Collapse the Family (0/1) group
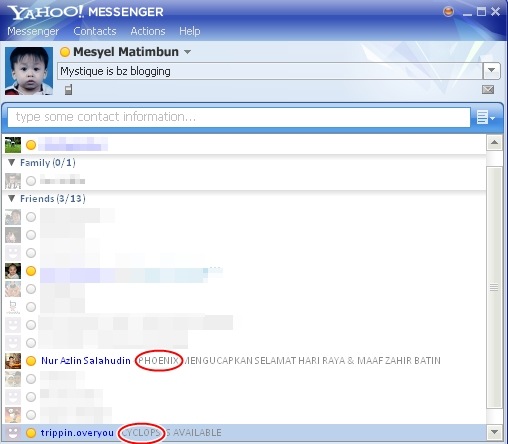This screenshot has width=508, height=444. coord(12,162)
